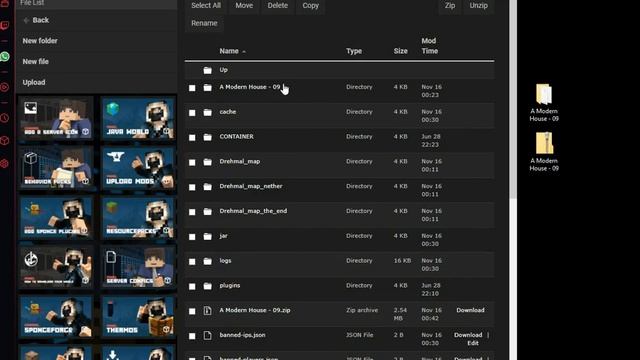Click the file icon of banned-ips.json

(207, 336)
